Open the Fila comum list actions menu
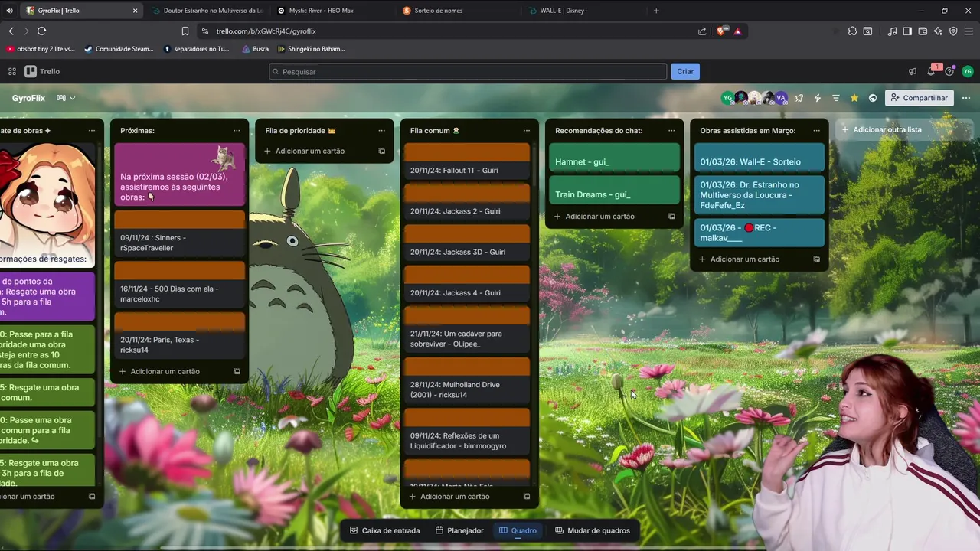 [x=526, y=131]
